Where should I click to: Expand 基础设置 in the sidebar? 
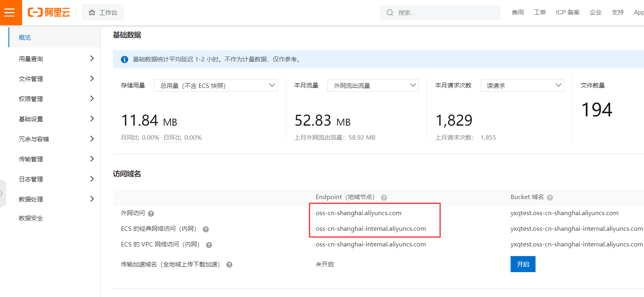[x=92, y=119]
